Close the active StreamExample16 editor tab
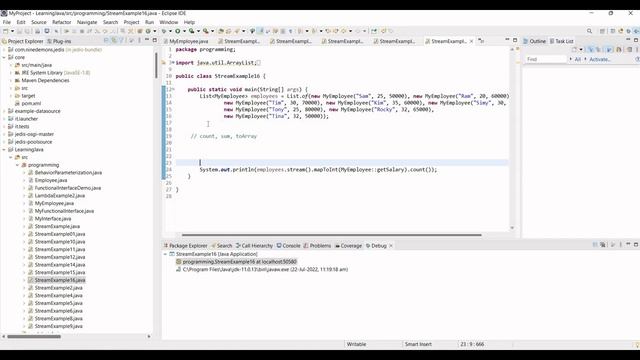 (471, 41)
